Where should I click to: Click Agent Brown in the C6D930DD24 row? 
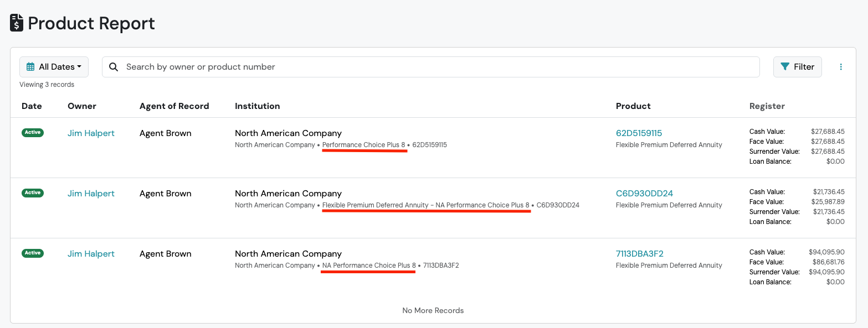coord(165,194)
